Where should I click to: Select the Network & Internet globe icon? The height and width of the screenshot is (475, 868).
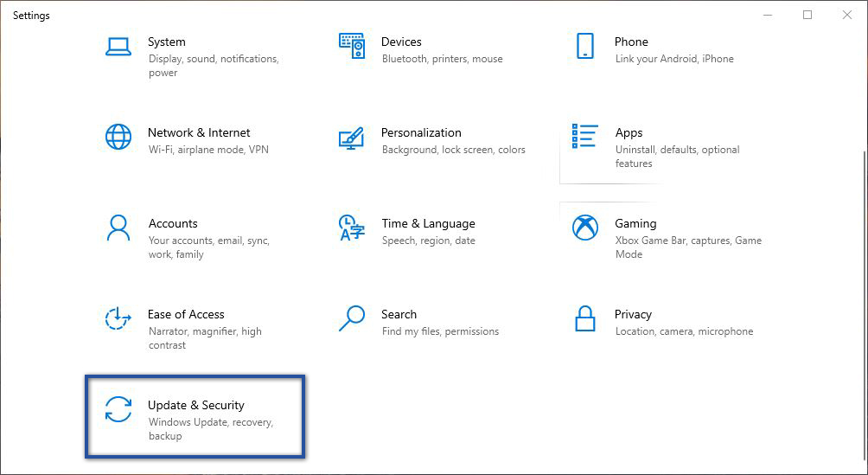pyautogui.click(x=118, y=137)
